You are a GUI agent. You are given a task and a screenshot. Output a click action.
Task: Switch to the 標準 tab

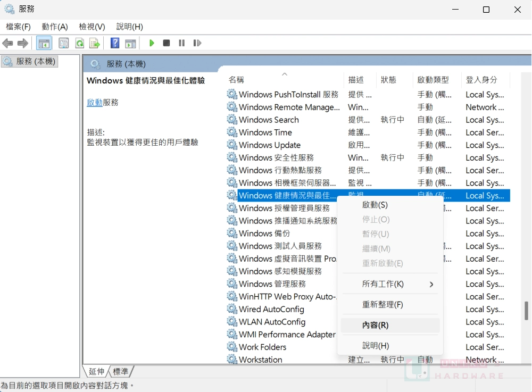pos(121,372)
